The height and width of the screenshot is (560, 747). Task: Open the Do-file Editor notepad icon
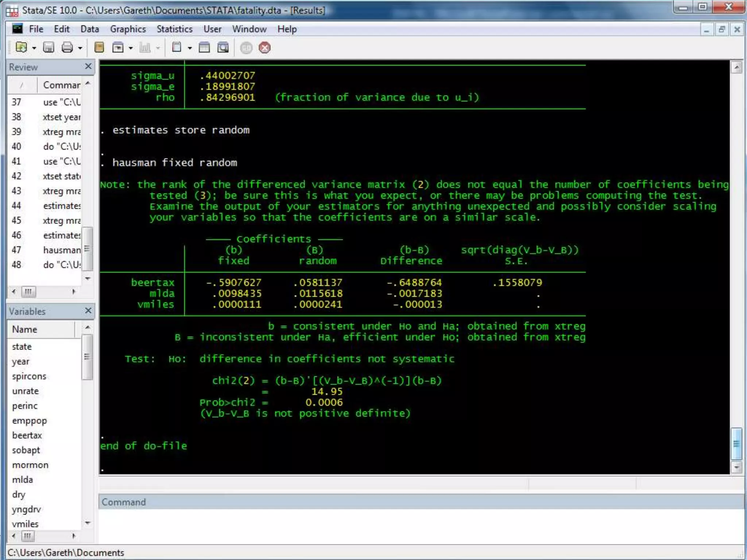177,47
